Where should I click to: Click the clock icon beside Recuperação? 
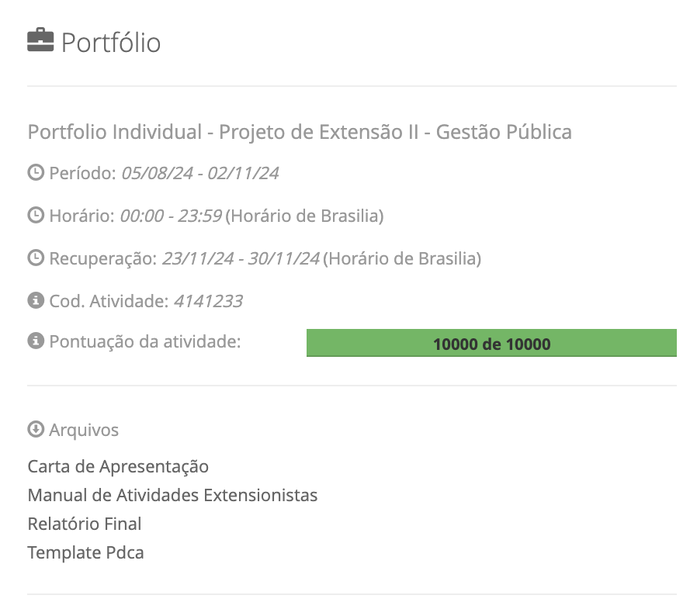35,258
